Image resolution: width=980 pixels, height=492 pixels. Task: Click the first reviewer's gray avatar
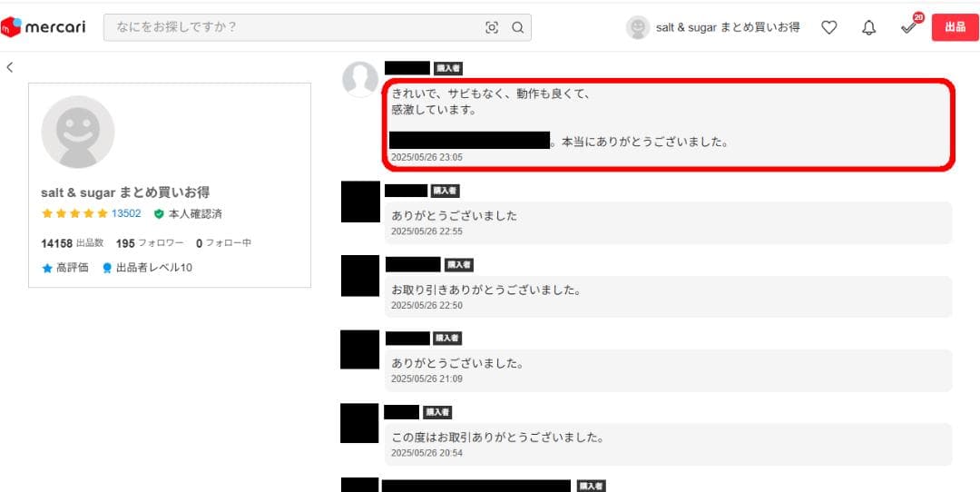pyautogui.click(x=359, y=79)
